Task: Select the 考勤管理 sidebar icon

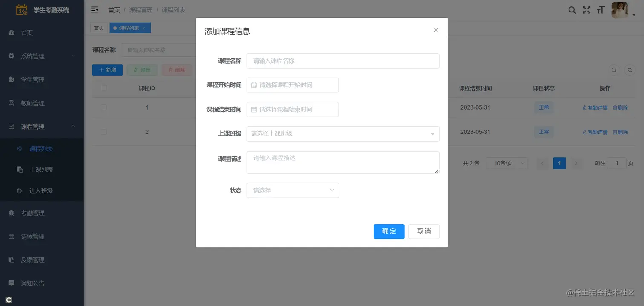Action: point(11,213)
